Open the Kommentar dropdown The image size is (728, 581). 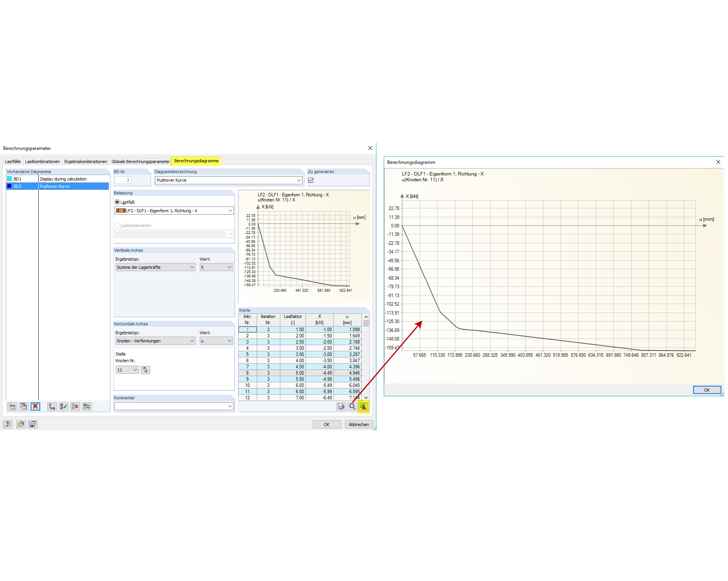pos(230,406)
